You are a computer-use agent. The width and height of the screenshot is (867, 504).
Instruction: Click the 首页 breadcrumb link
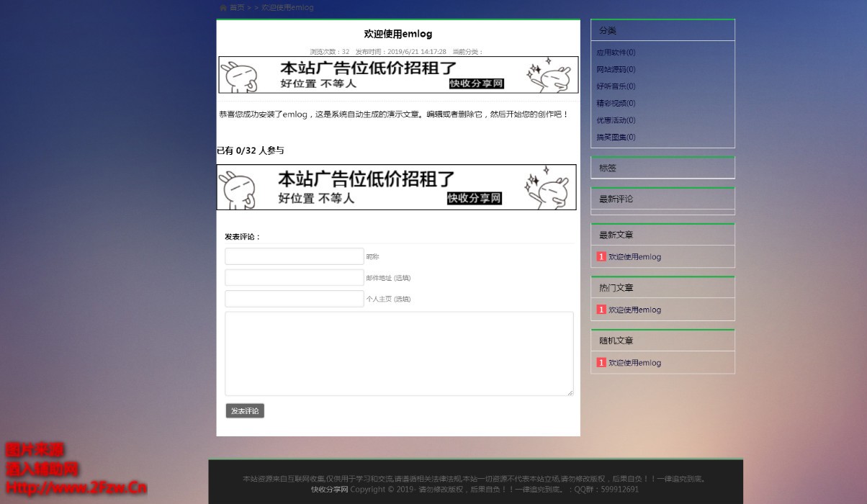tap(237, 8)
